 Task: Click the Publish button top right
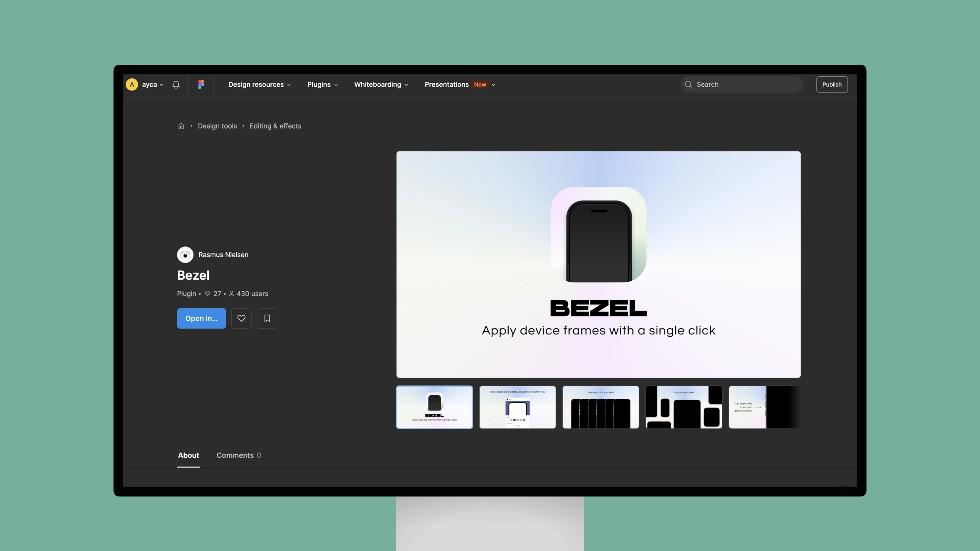pos(831,84)
